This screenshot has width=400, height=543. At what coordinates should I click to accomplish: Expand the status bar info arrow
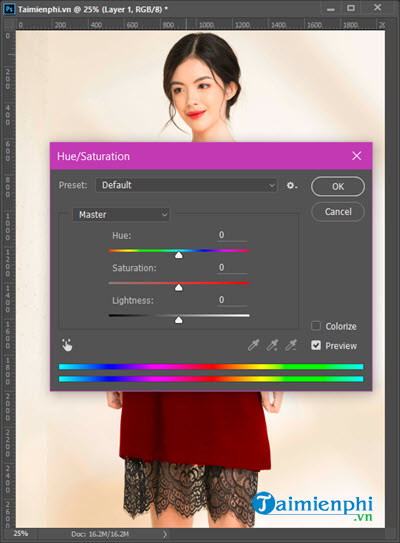pos(165,534)
